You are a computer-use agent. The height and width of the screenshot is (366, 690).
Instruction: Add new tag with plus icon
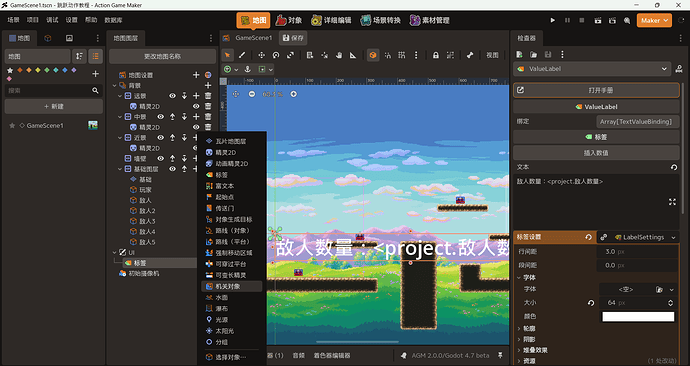click(x=95, y=74)
